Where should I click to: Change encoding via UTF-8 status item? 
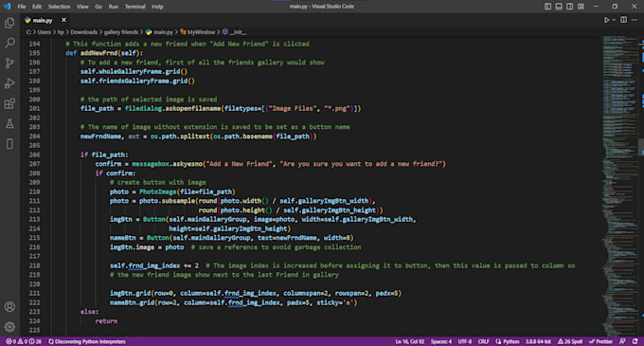[x=465, y=341]
